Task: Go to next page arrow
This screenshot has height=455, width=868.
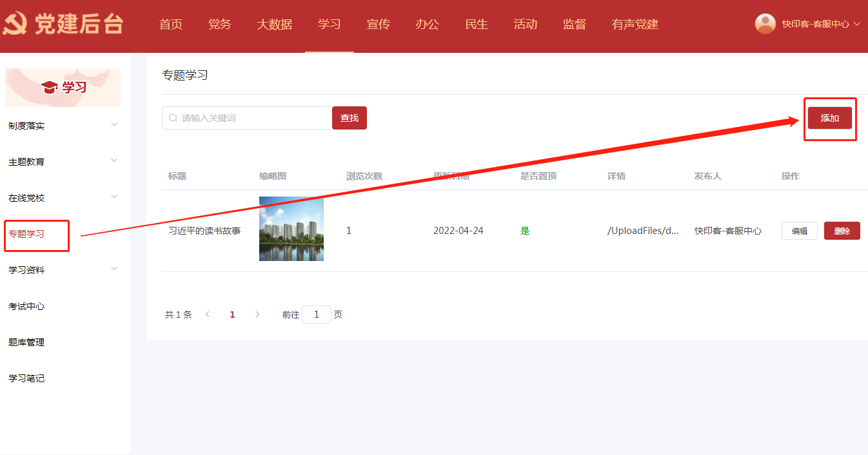Action: [257, 315]
